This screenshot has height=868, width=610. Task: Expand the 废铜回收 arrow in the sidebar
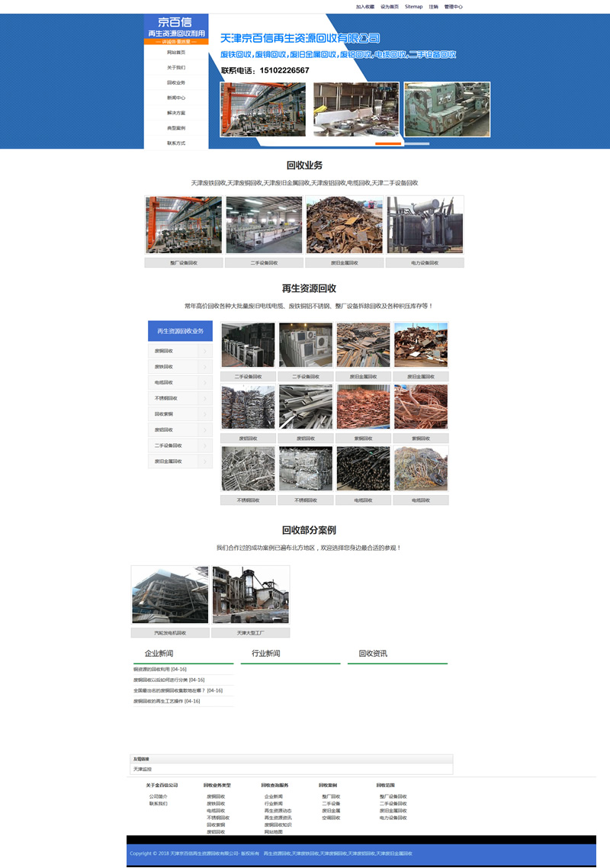(x=205, y=351)
